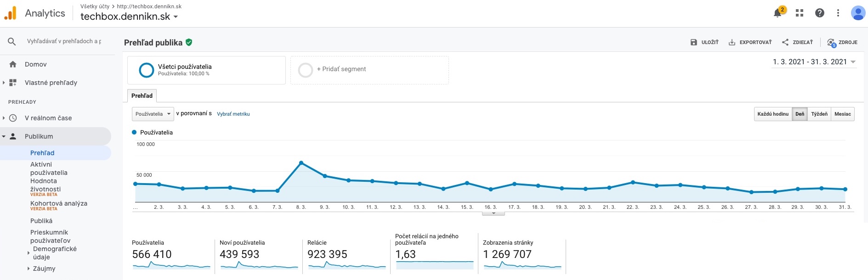Open the Publiká report
Image resolution: width=868 pixels, height=280 pixels.
pos(41,221)
